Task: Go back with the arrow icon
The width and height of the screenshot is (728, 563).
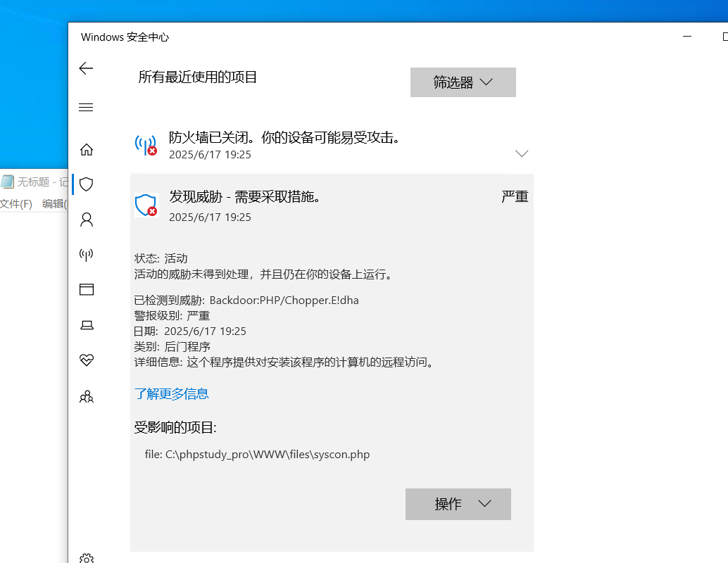Action: 86,69
